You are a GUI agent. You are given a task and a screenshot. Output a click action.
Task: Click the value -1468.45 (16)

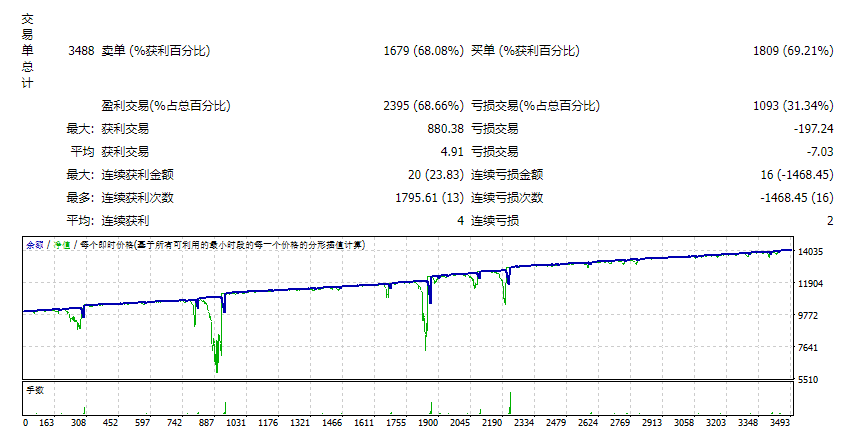[x=797, y=198]
